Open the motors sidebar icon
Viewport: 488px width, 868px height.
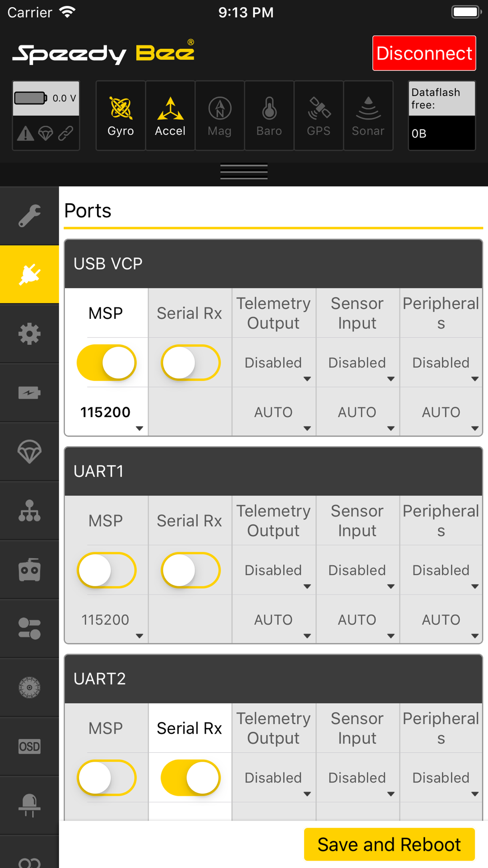(29, 688)
